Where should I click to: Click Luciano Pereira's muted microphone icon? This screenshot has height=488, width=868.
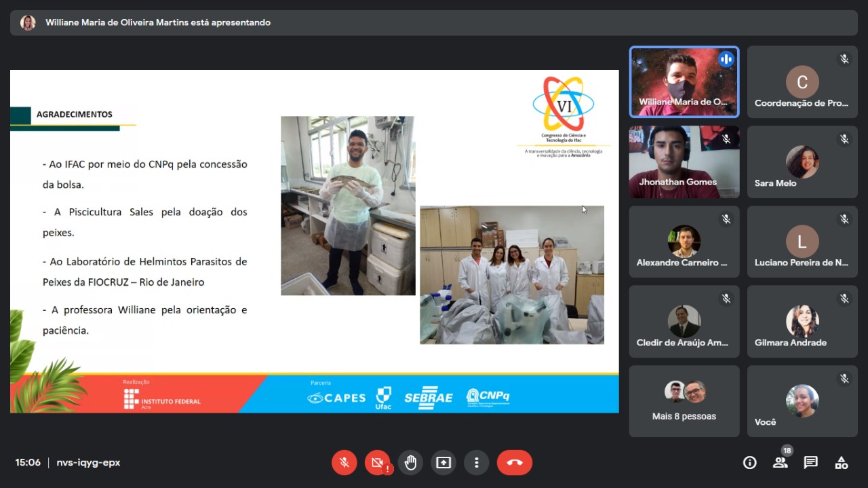pyautogui.click(x=844, y=219)
